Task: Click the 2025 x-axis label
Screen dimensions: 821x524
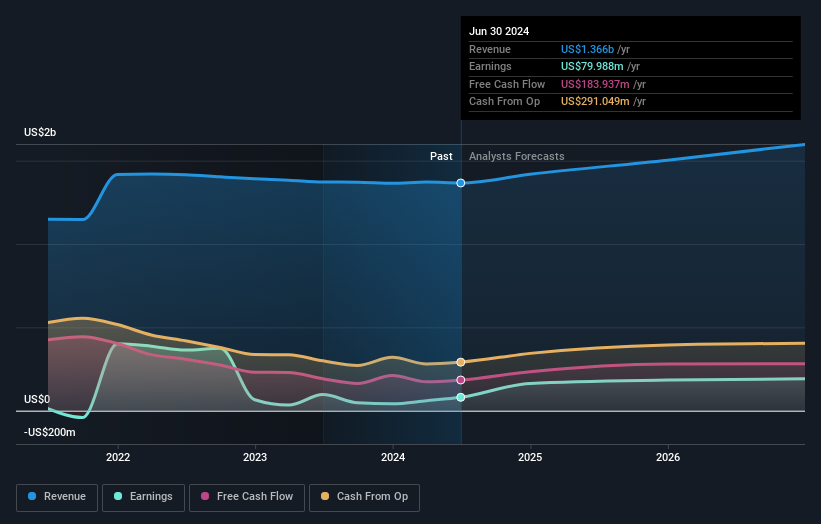Action: point(530,458)
